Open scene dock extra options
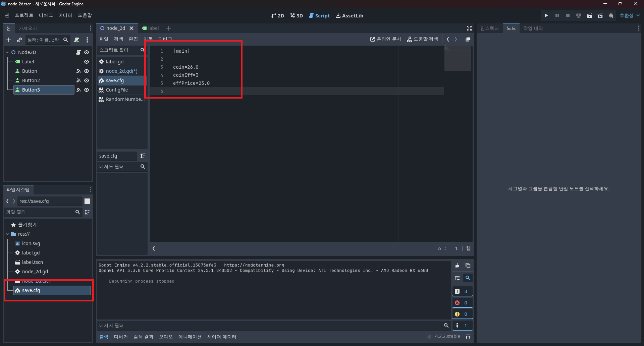Viewport: 644px width, 346px height. coord(87,40)
